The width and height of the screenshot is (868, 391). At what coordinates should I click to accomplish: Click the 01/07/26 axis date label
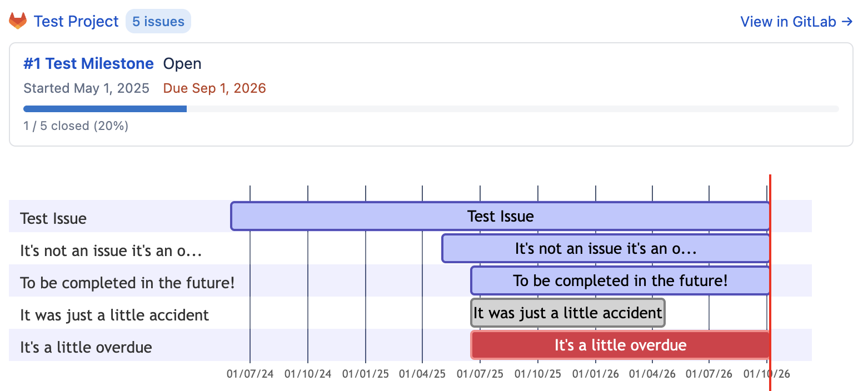709,374
